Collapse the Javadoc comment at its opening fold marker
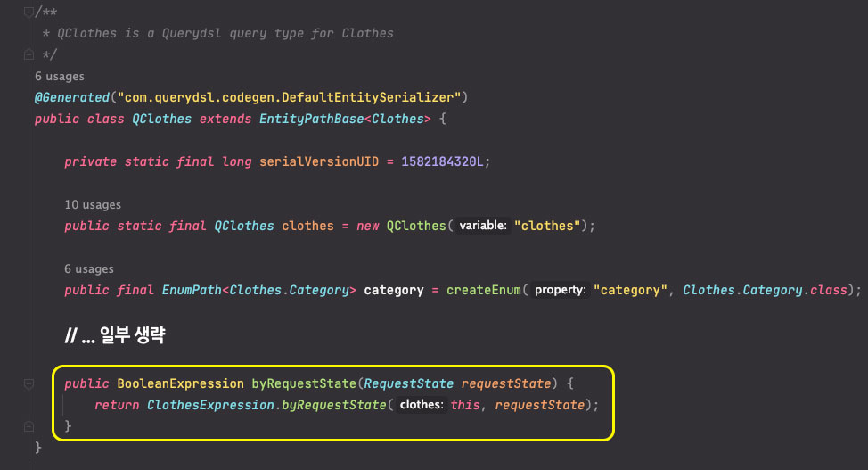This screenshot has height=470, width=868. click(x=29, y=12)
